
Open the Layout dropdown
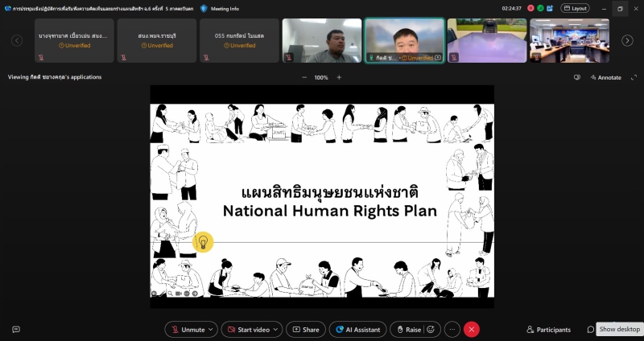tap(575, 8)
